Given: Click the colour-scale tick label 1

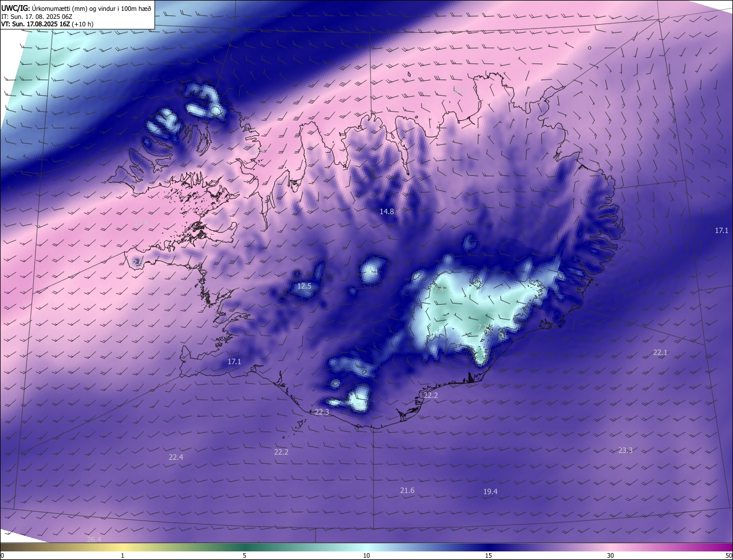Looking at the screenshot, I should 123,555.
